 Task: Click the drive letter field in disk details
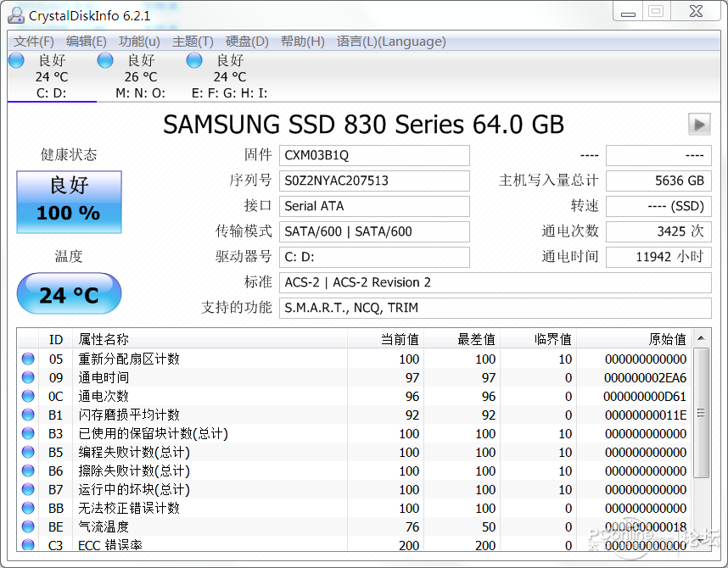coord(374,257)
